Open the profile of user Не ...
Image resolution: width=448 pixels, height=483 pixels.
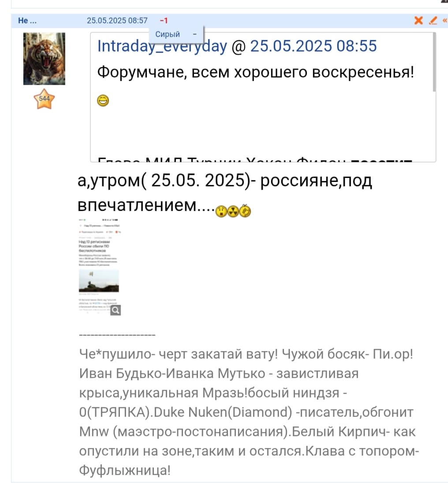[27, 21]
